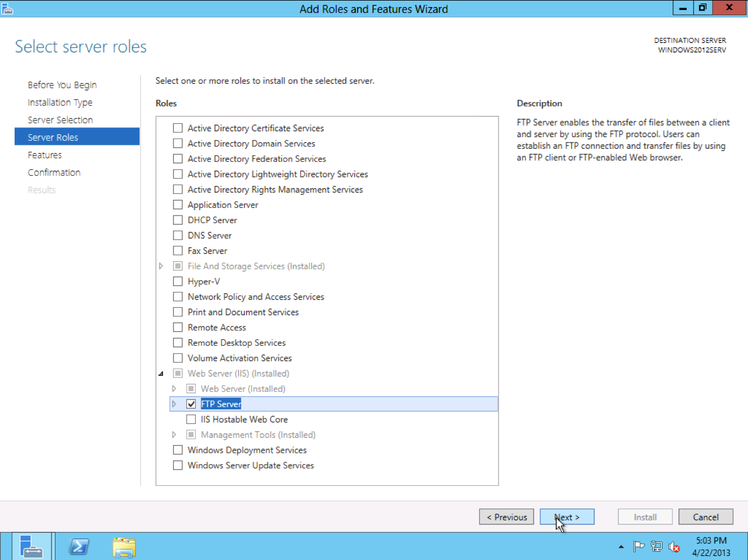Open the network status tray icon
The image size is (748, 560).
tap(656, 547)
